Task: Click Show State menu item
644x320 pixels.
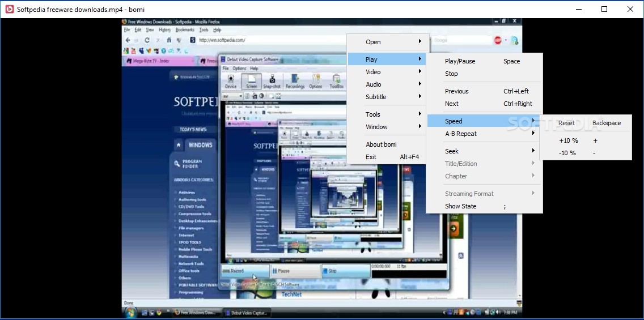Action: [484, 206]
